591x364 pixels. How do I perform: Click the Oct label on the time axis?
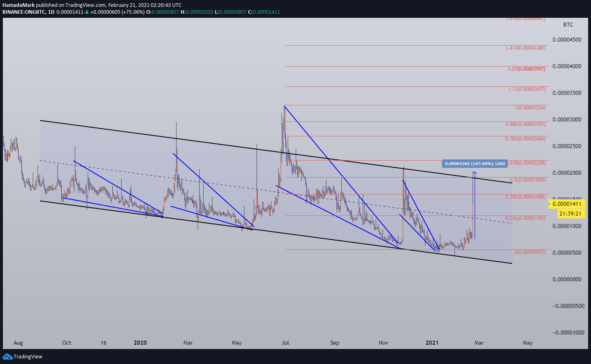(x=67, y=343)
